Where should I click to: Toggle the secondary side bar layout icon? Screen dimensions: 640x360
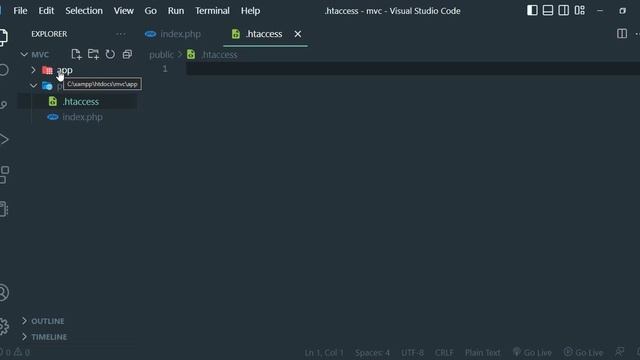[x=563, y=10]
